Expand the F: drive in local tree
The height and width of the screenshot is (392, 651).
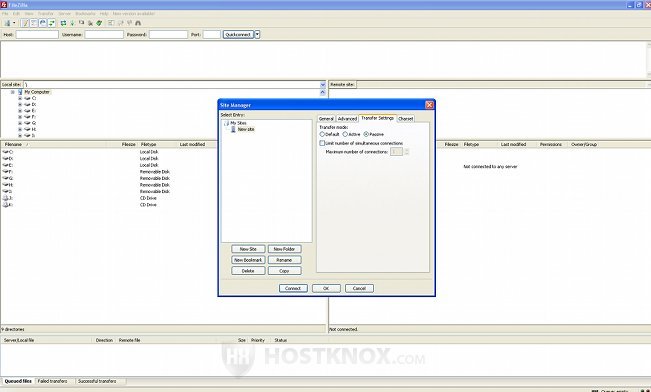click(x=20, y=117)
